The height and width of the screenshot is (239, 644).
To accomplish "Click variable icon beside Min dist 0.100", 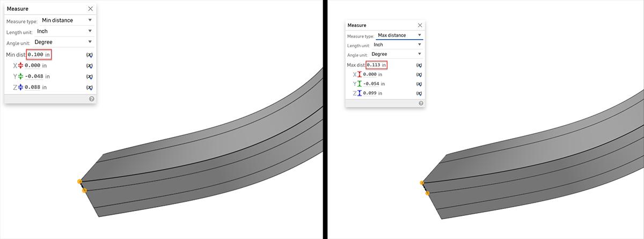I will tap(90, 55).
